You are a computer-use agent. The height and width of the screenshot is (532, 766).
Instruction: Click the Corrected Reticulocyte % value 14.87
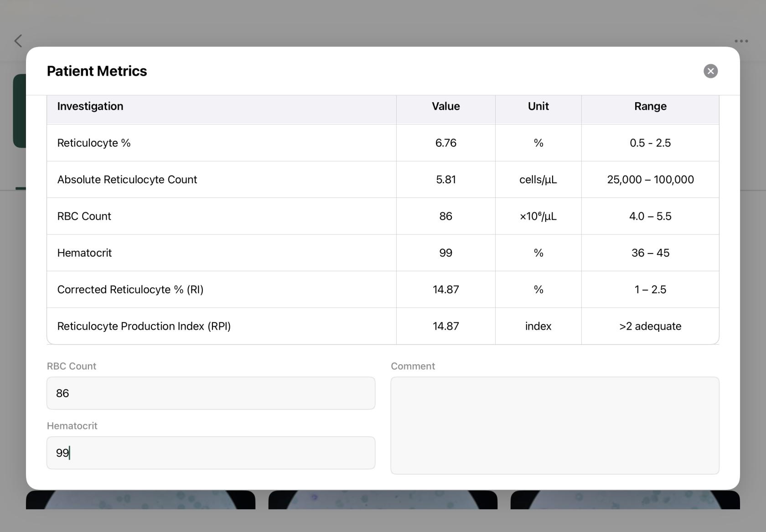click(x=446, y=289)
